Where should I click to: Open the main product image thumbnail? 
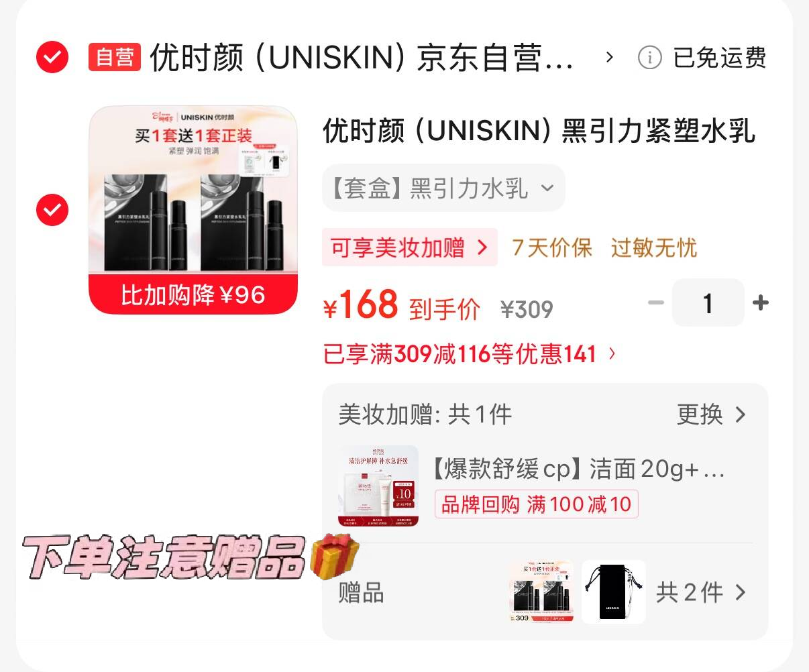193,210
